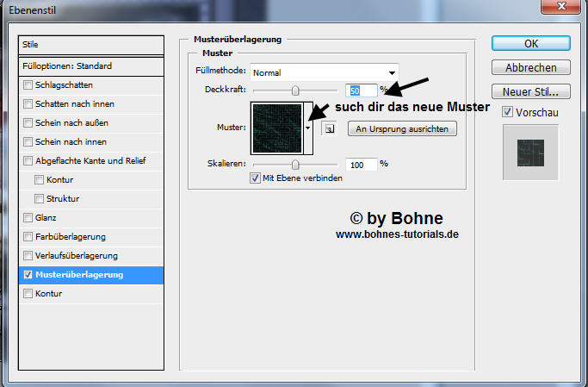588x387 pixels.
Task: Toggle the Schatten nach innen checkbox
Action: tap(28, 104)
